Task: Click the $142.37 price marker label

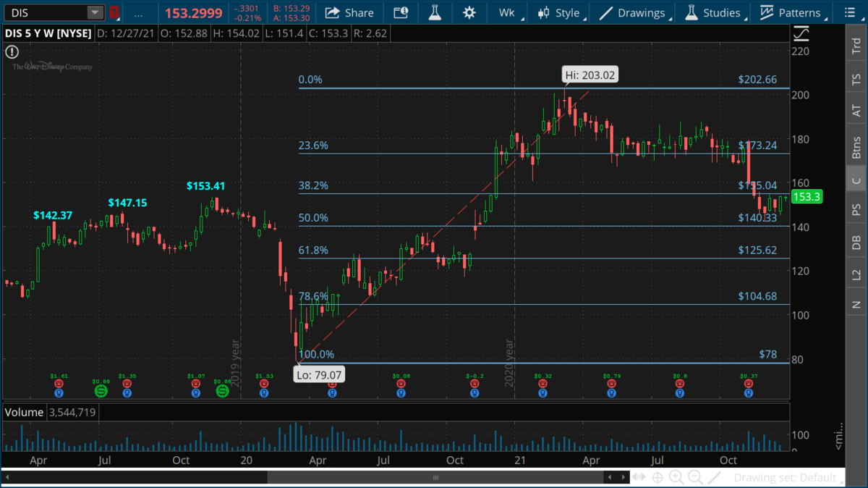Action: coord(53,215)
